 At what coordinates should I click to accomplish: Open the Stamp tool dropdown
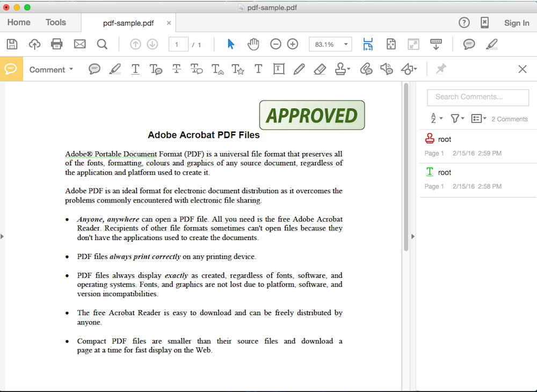(342, 69)
